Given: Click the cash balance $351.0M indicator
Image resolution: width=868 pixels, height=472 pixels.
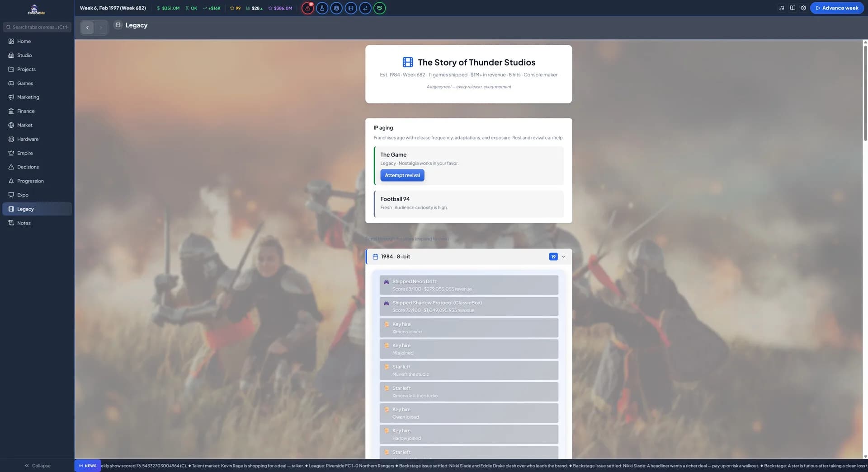Looking at the screenshot, I should tap(168, 8).
